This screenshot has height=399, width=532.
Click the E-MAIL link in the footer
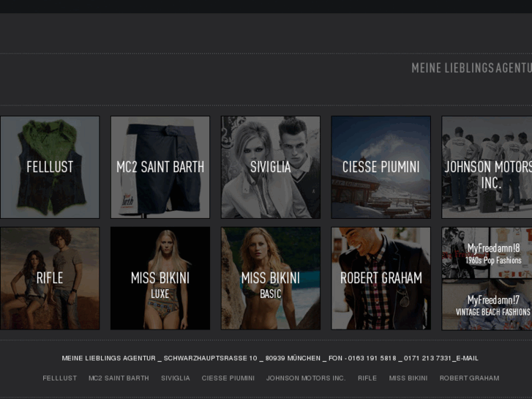click(467, 358)
